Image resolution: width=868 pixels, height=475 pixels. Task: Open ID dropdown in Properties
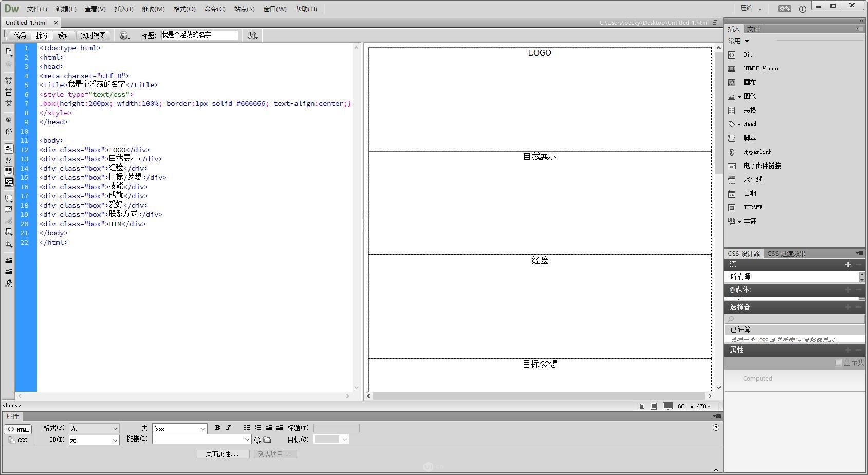[x=94, y=440]
